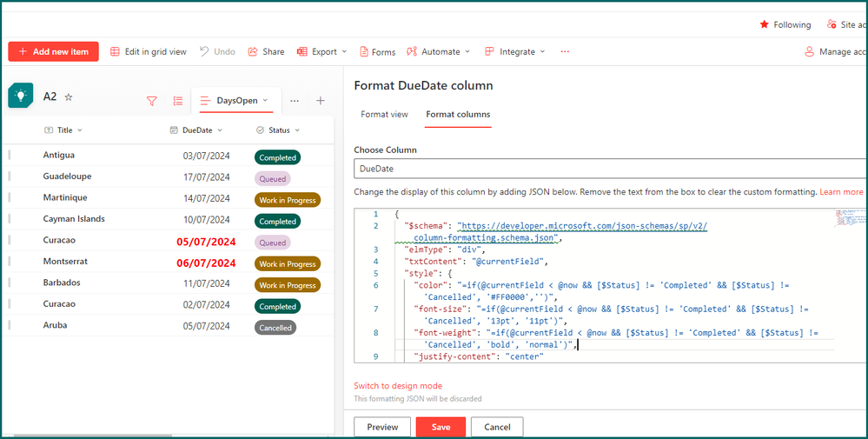868x439 pixels.
Task: Open the toolbar overflow ellipsis
Action: pos(565,51)
